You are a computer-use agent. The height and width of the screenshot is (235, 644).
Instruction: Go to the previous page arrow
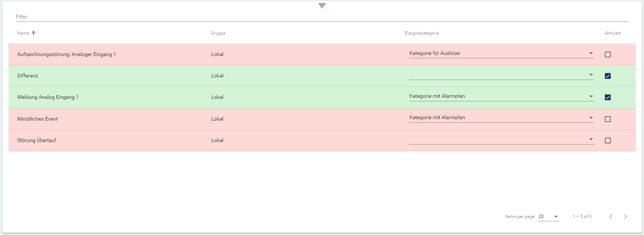coord(610,217)
